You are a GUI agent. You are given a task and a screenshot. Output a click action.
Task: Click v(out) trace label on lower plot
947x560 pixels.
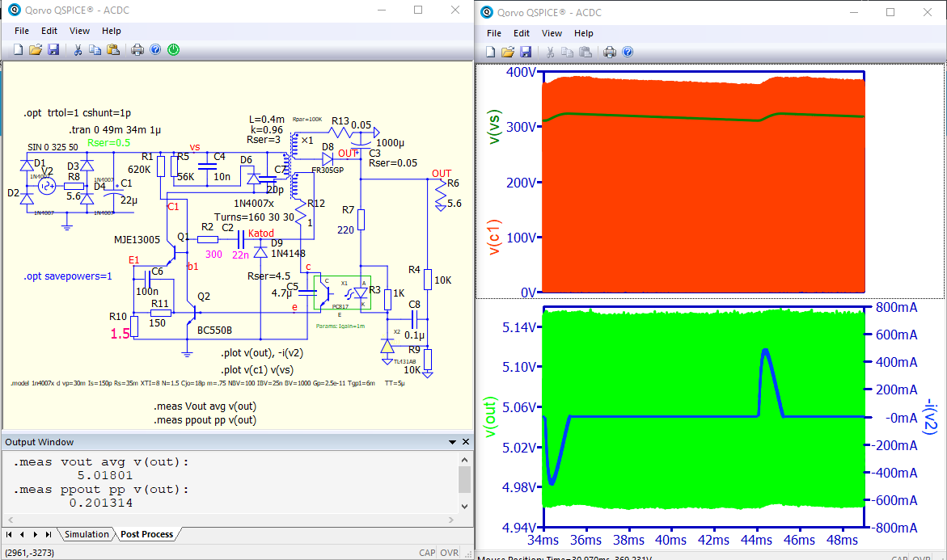click(x=490, y=417)
